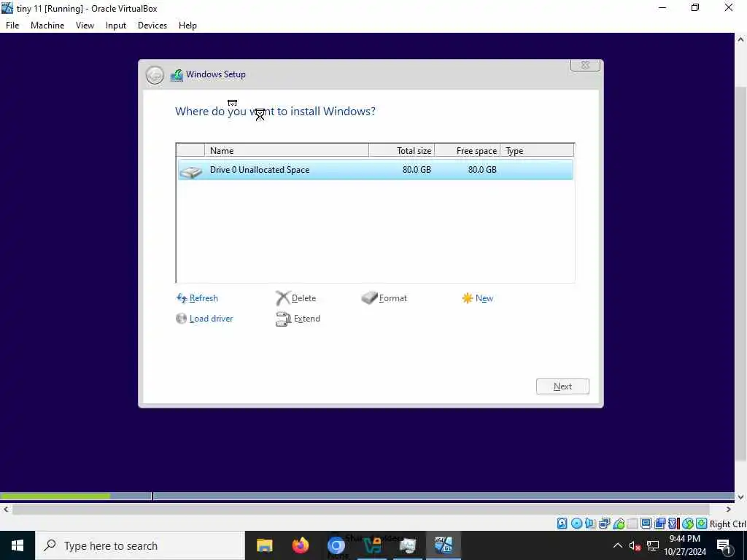Open File Explorer from the taskbar
Viewport: 747px width, 560px height.
264,545
